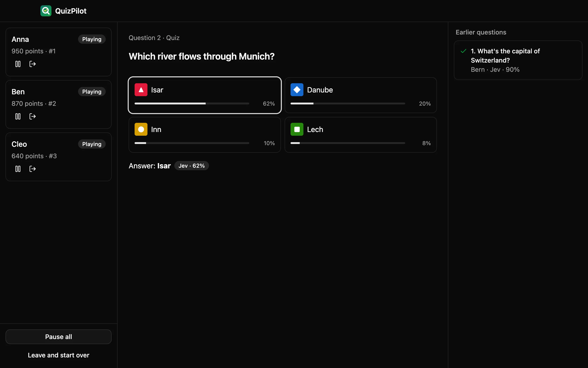
Task: Click the Lech 8% progress bar
Action: (x=348, y=143)
